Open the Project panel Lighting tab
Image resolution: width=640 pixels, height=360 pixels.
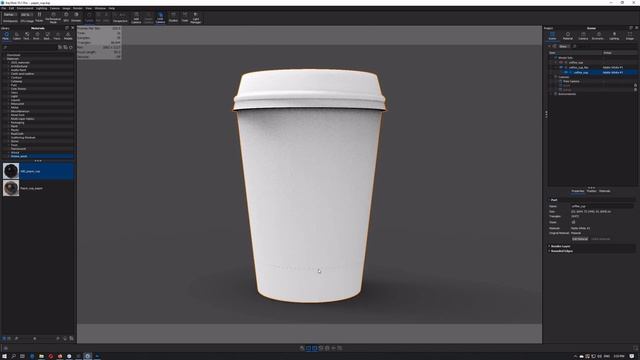pyautogui.click(x=614, y=36)
